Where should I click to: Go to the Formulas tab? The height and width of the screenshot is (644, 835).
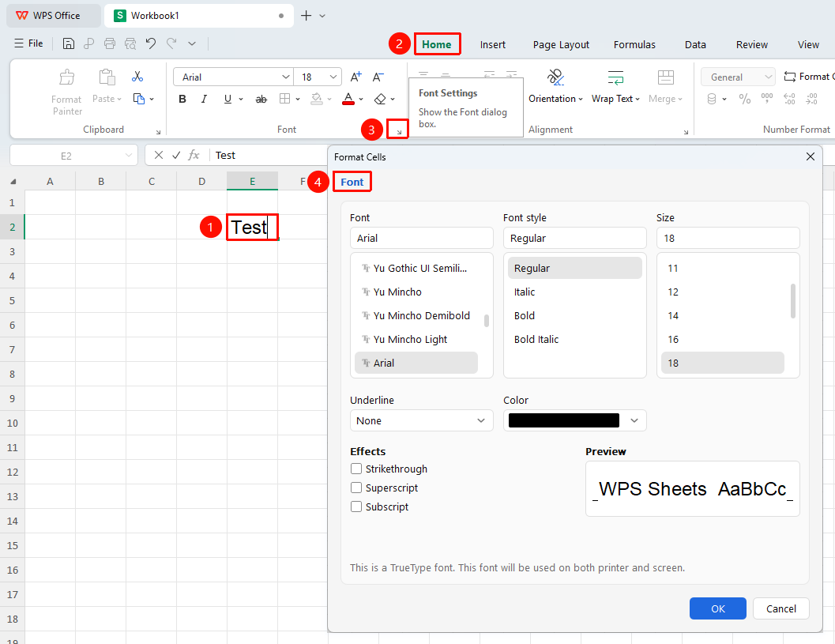click(x=634, y=45)
